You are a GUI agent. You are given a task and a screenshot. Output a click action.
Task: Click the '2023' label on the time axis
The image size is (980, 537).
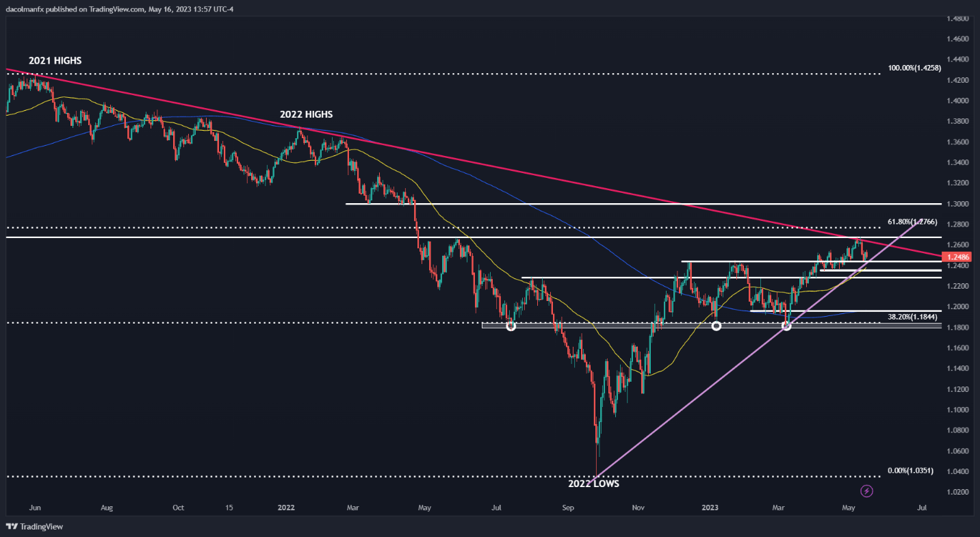710,508
